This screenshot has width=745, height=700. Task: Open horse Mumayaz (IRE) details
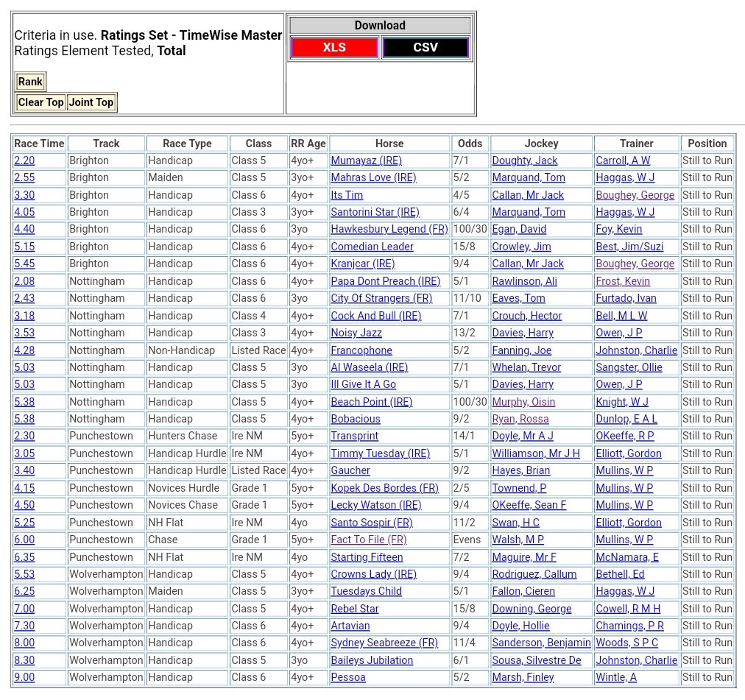366,160
